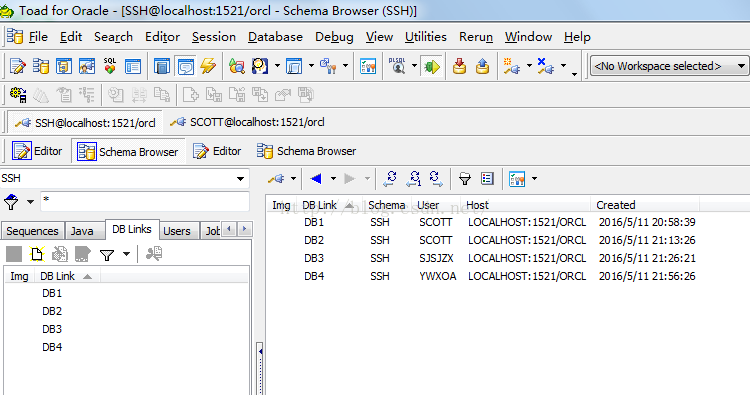Open the SQL tuning icon in main toolbar
The width and height of the screenshot is (750, 395).
[x=110, y=66]
